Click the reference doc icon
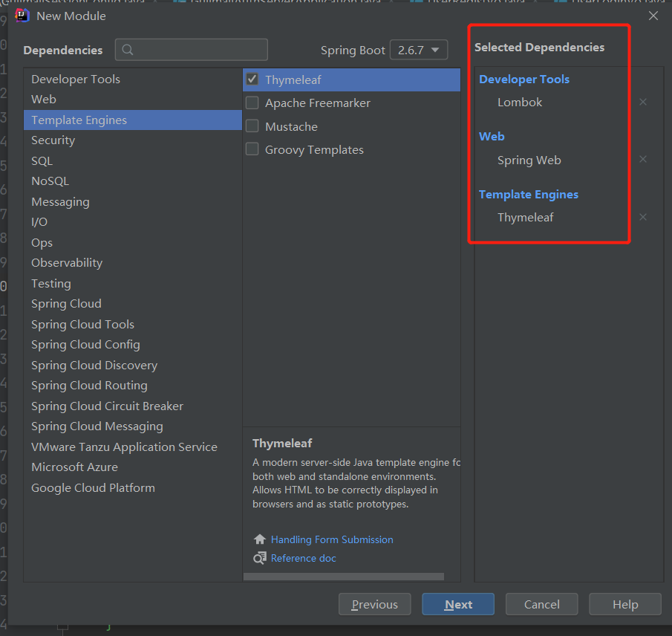The height and width of the screenshot is (636, 672). [260, 558]
